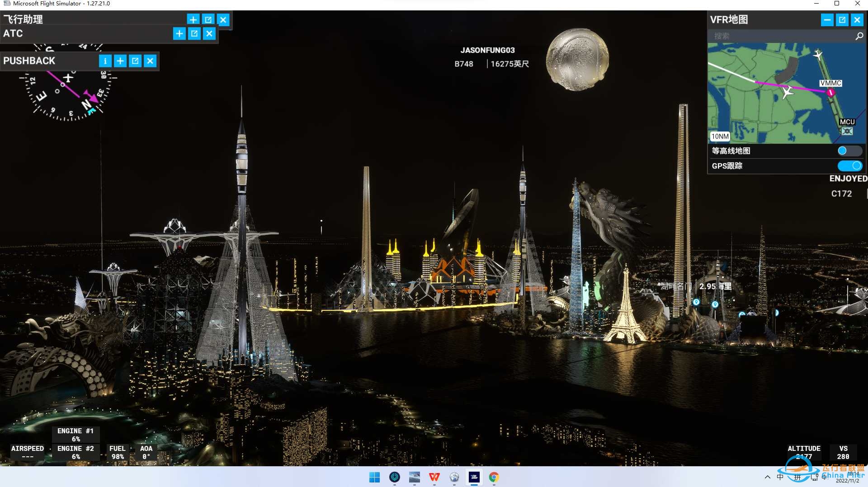Open PUSHBACK info icon
Viewport: 868px width, 487px height.
click(105, 61)
